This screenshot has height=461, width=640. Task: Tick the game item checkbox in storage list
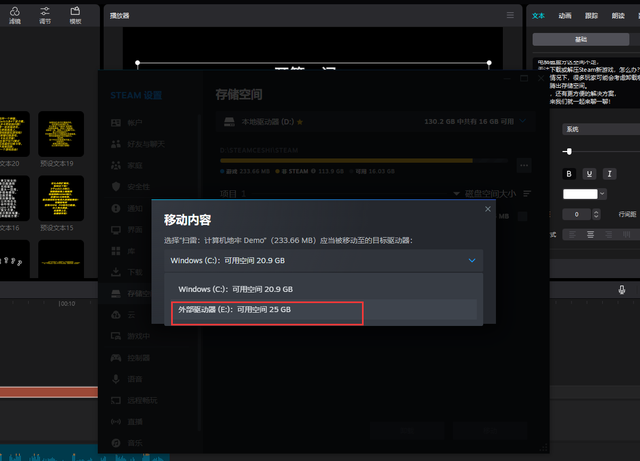pos(522,216)
